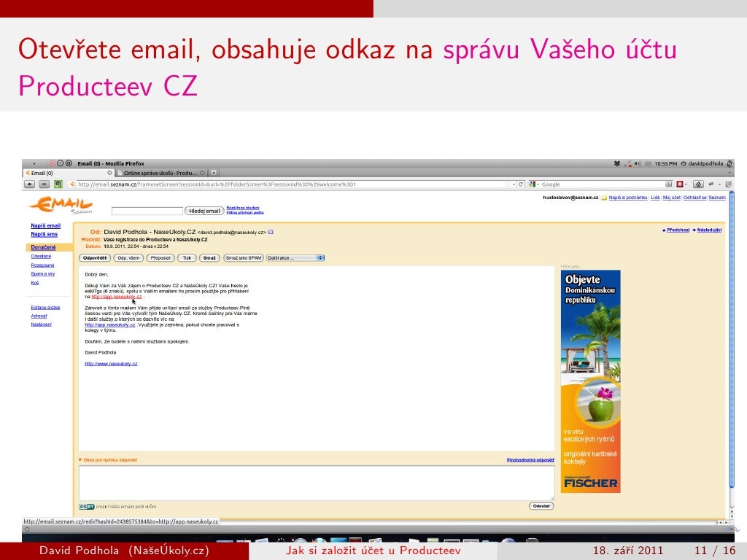The height and width of the screenshot is (560, 747).
Task: Click into the quick reply text area
Action: 317,483
